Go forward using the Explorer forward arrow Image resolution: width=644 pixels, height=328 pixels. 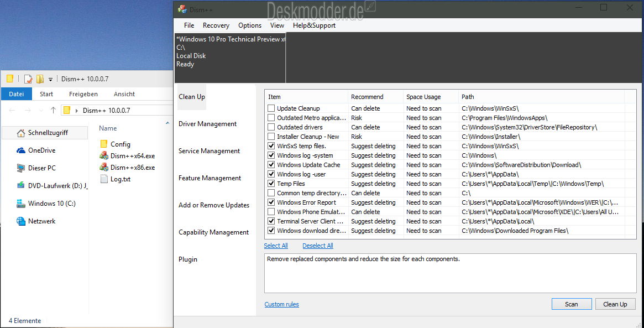click(x=28, y=110)
